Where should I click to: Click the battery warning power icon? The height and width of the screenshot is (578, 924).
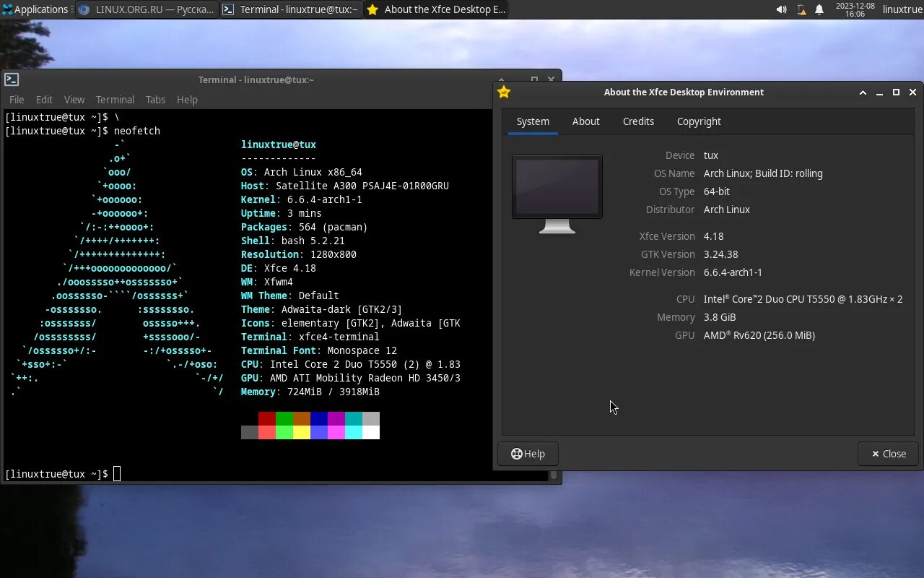801,9
